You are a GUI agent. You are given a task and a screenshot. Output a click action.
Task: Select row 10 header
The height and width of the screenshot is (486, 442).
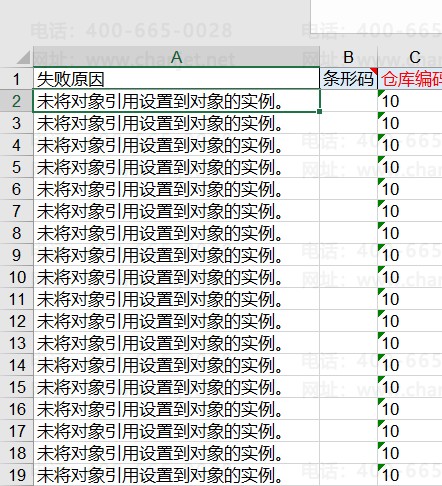tap(16, 277)
